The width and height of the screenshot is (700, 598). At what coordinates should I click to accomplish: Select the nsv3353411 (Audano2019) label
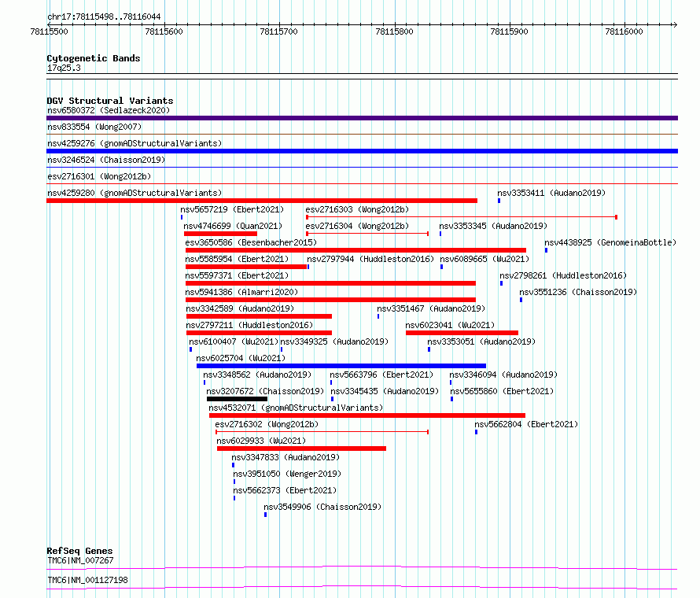point(551,193)
